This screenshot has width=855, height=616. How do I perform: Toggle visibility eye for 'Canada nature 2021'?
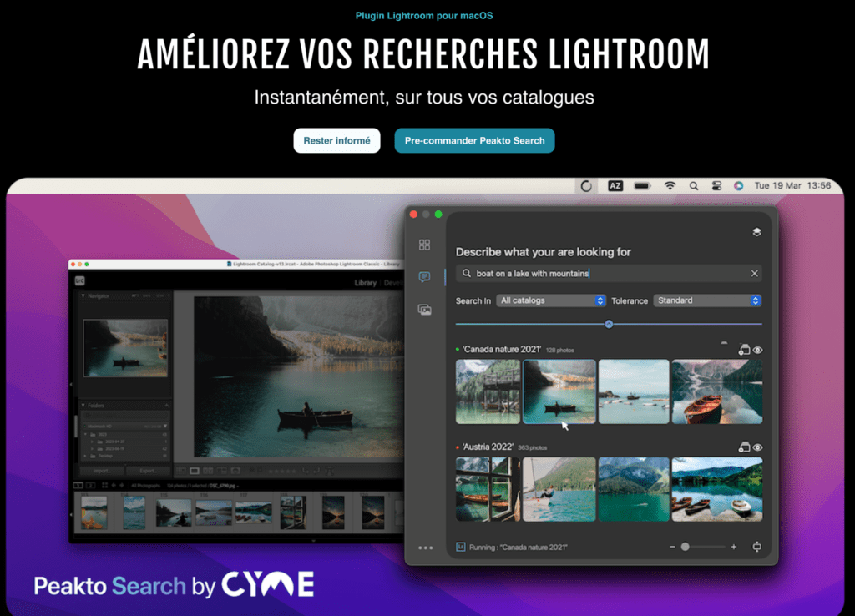point(757,351)
